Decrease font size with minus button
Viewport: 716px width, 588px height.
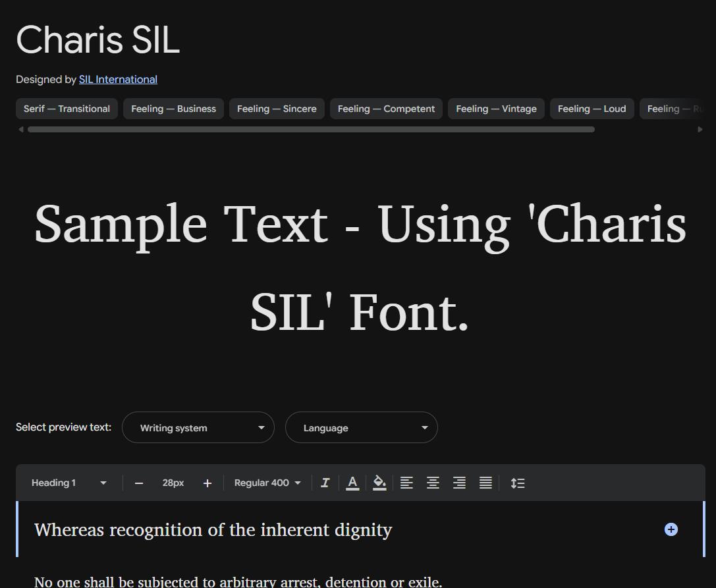click(139, 483)
